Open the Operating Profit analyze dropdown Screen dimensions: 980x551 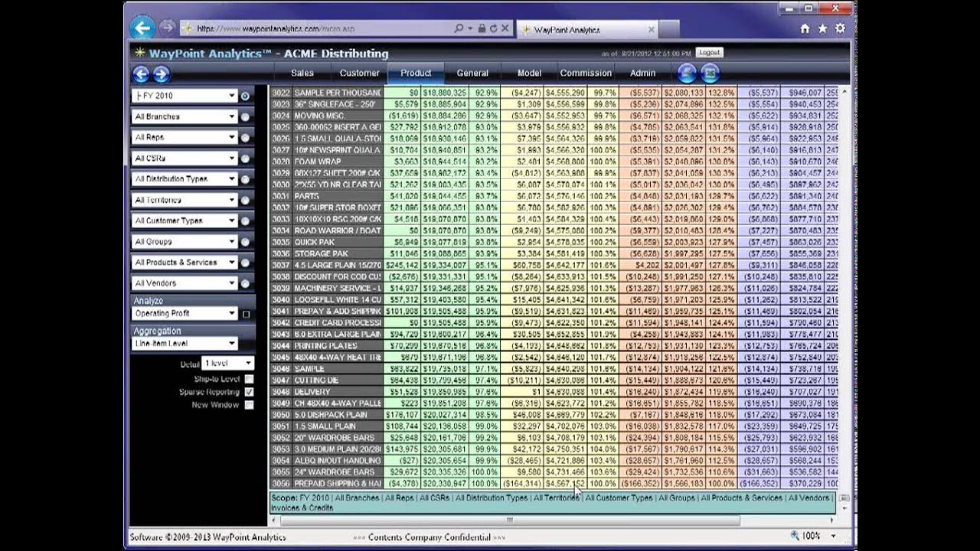[x=184, y=313]
